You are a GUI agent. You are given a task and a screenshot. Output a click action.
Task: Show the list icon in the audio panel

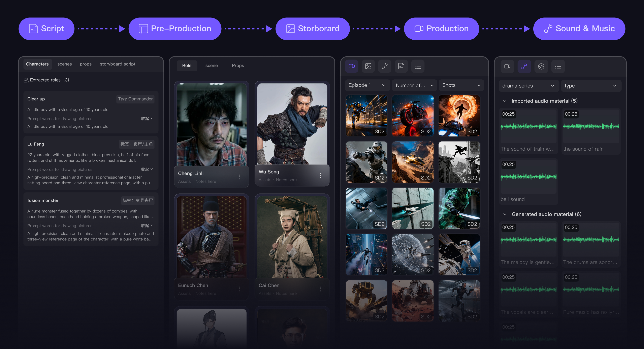coord(558,67)
